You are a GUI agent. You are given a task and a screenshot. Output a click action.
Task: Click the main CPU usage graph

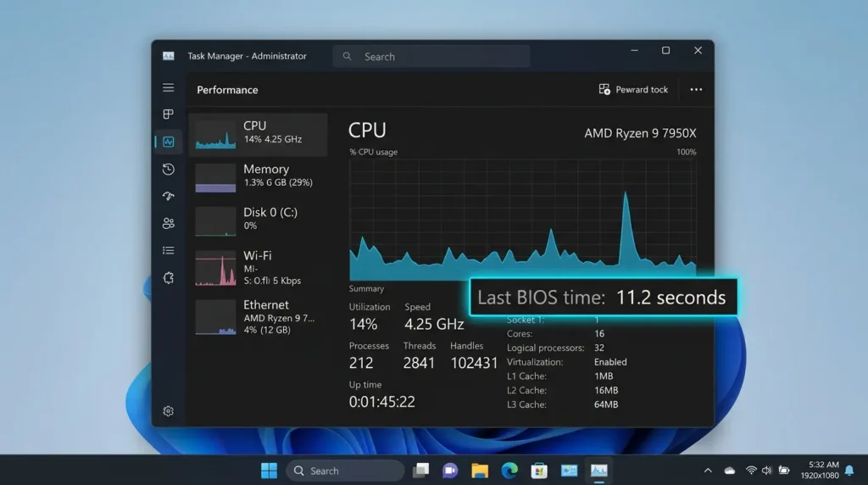click(522, 220)
